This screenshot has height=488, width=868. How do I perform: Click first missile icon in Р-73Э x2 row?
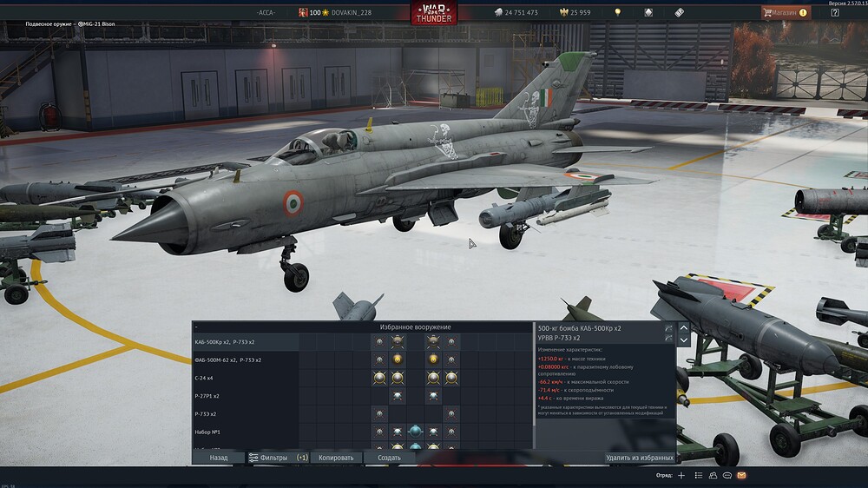tap(379, 414)
